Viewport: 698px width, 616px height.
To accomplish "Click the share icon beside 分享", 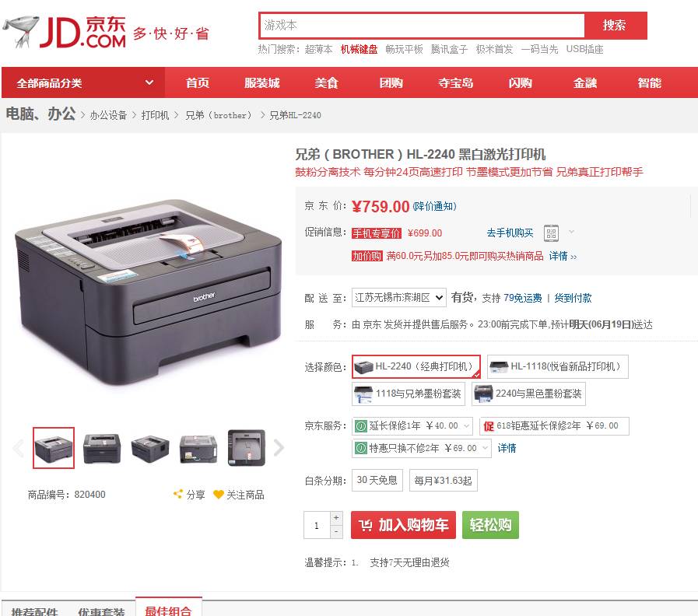I will point(178,494).
